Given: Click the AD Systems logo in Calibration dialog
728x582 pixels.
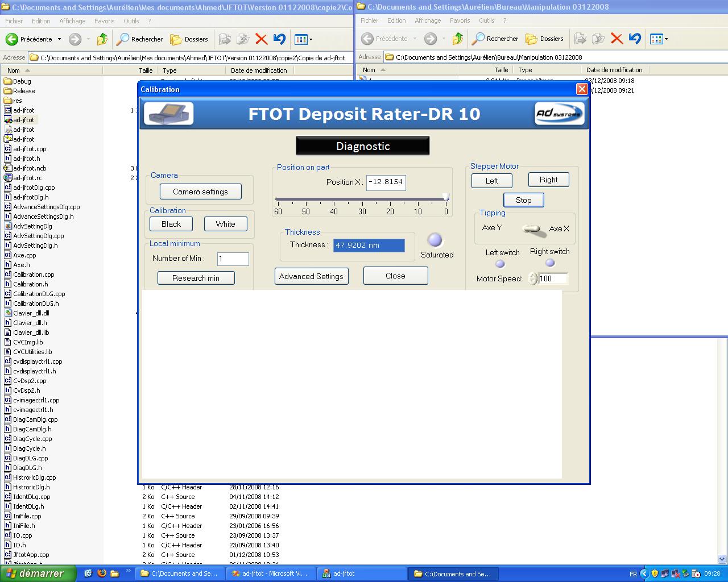Looking at the screenshot, I should coord(560,113).
